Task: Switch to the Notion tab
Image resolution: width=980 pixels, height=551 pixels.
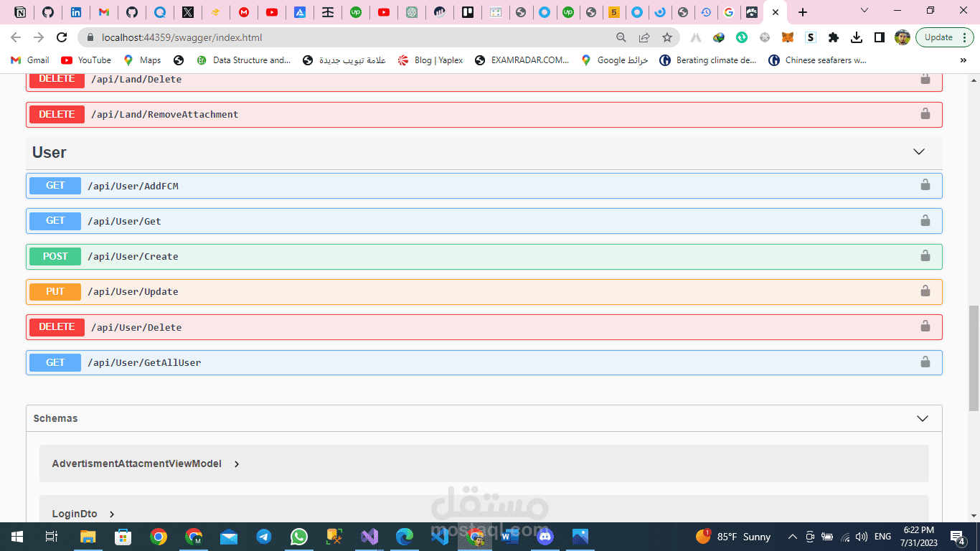Action: [x=21, y=12]
